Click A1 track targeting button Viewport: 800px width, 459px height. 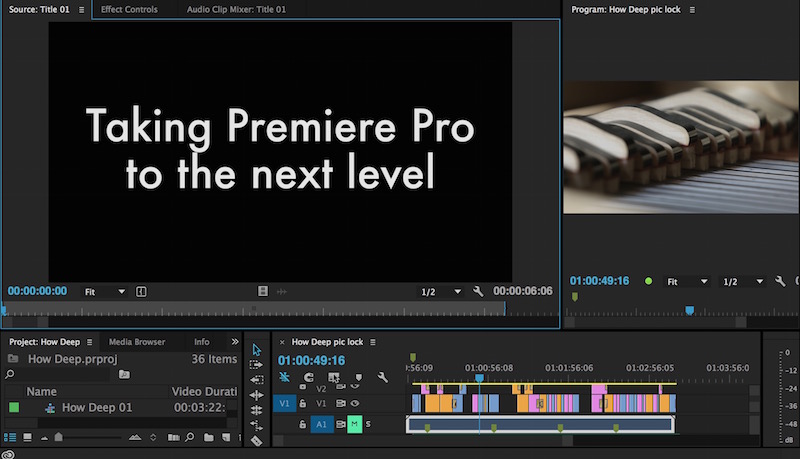pyautogui.click(x=321, y=424)
